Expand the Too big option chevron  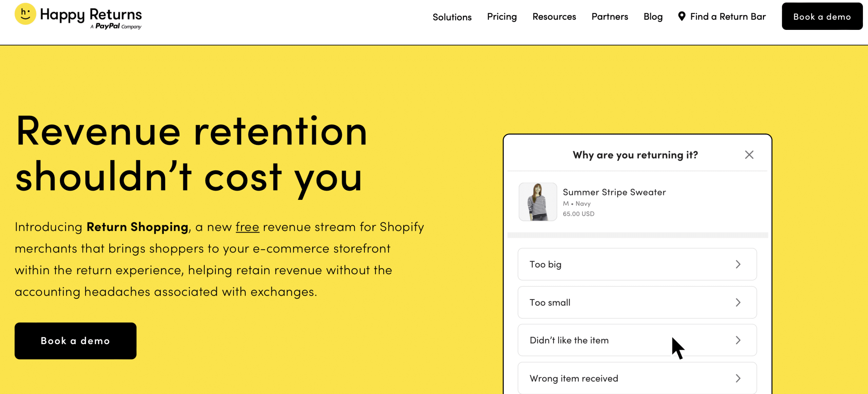[738, 264]
